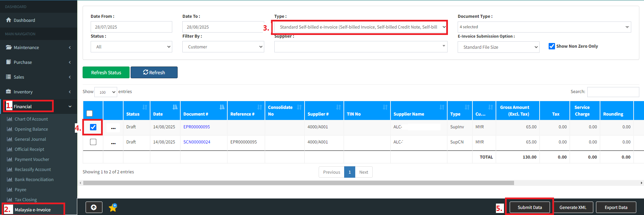Click the favorite star icon in bottom bar
The image size is (644, 215).
113,208
